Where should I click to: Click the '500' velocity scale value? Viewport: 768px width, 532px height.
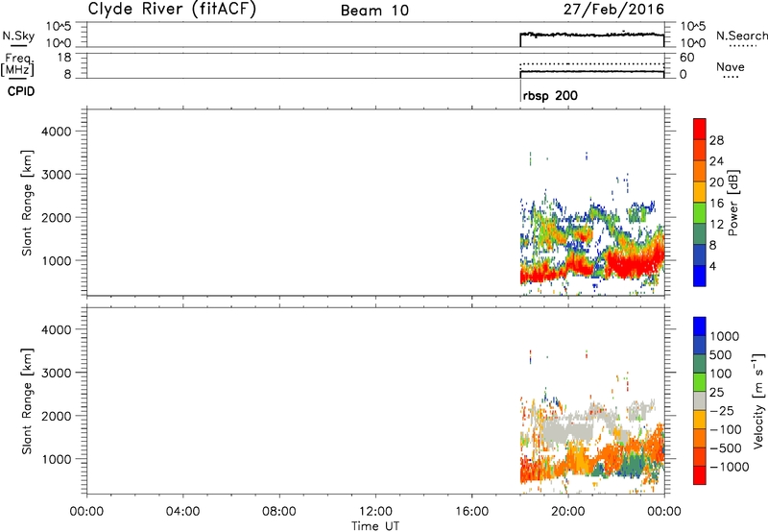[x=721, y=354]
